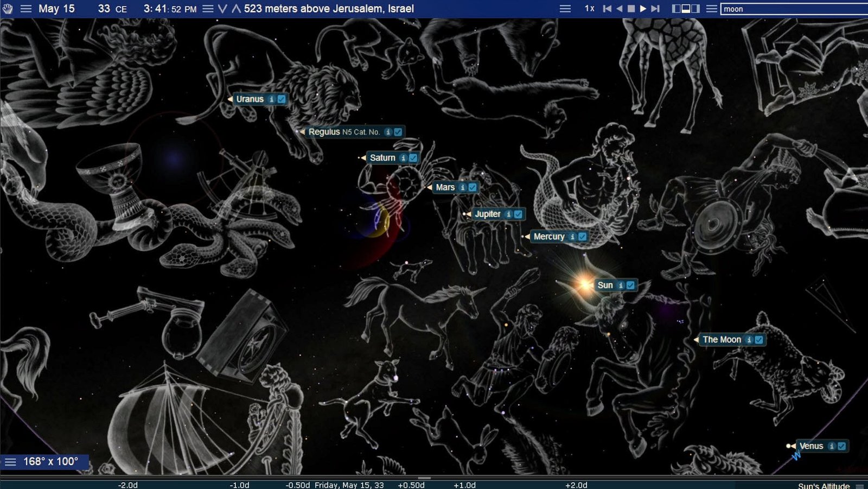This screenshot has height=489, width=868.
Task: Stop the time flow
Action: pos(631,9)
